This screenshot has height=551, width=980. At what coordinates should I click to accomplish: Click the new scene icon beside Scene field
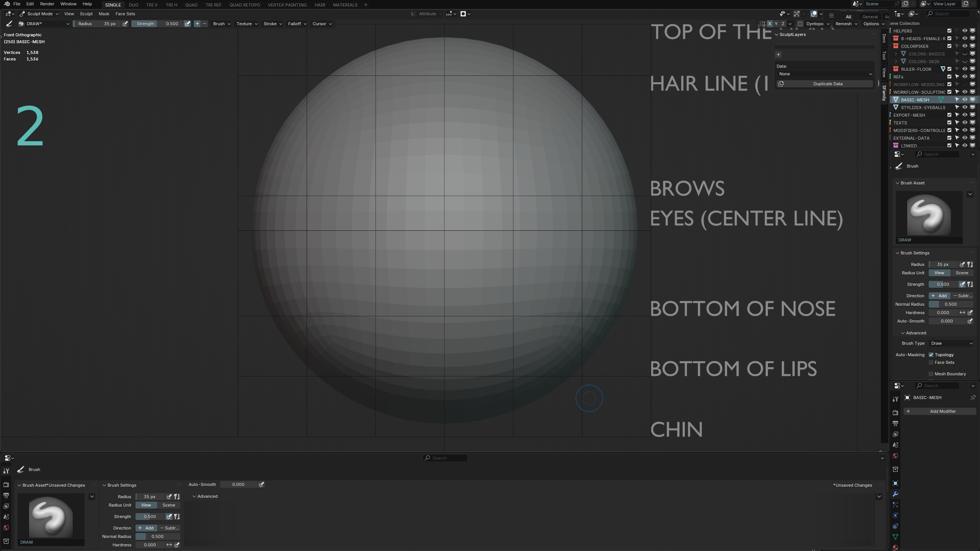coord(905,4)
